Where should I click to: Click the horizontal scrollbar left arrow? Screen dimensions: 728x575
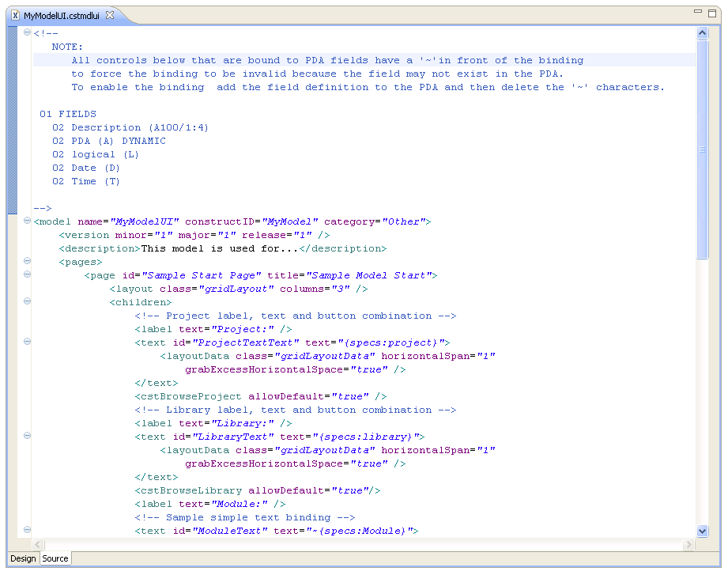(x=37, y=545)
